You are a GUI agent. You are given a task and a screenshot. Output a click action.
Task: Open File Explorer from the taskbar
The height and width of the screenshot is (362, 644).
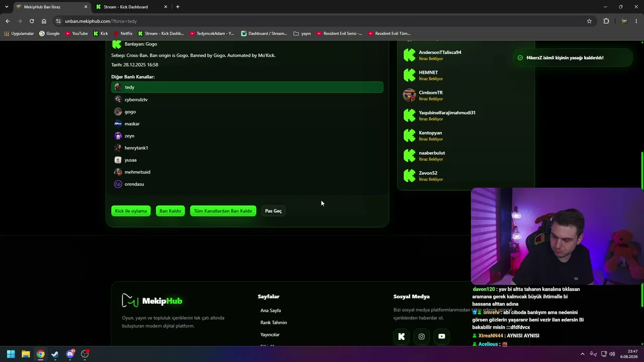coord(26,354)
